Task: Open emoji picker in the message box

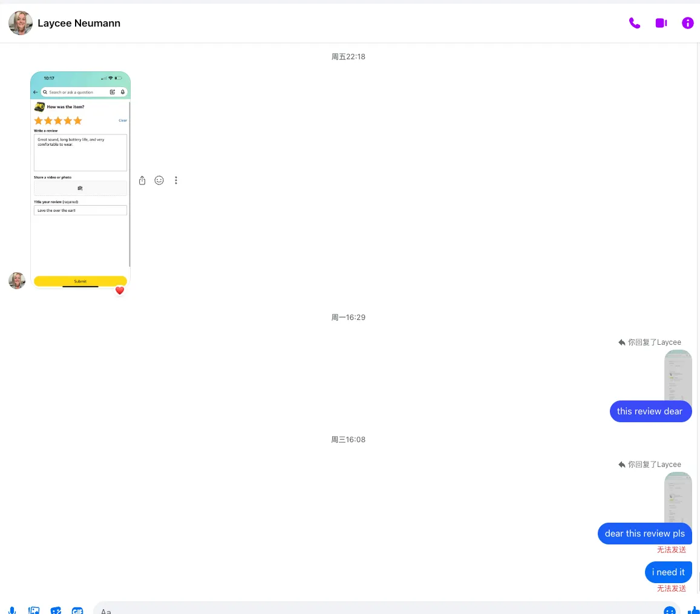Action: click(669, 610)
